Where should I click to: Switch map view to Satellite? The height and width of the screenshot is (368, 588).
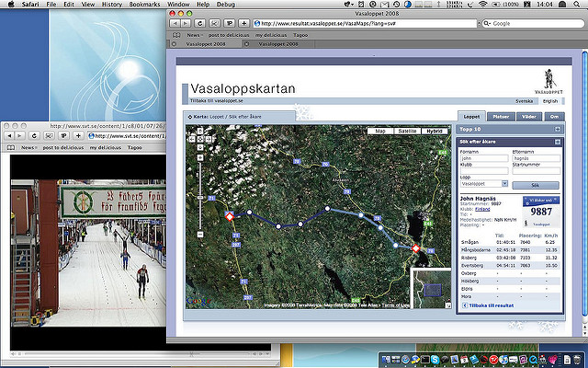click(406, 132)
